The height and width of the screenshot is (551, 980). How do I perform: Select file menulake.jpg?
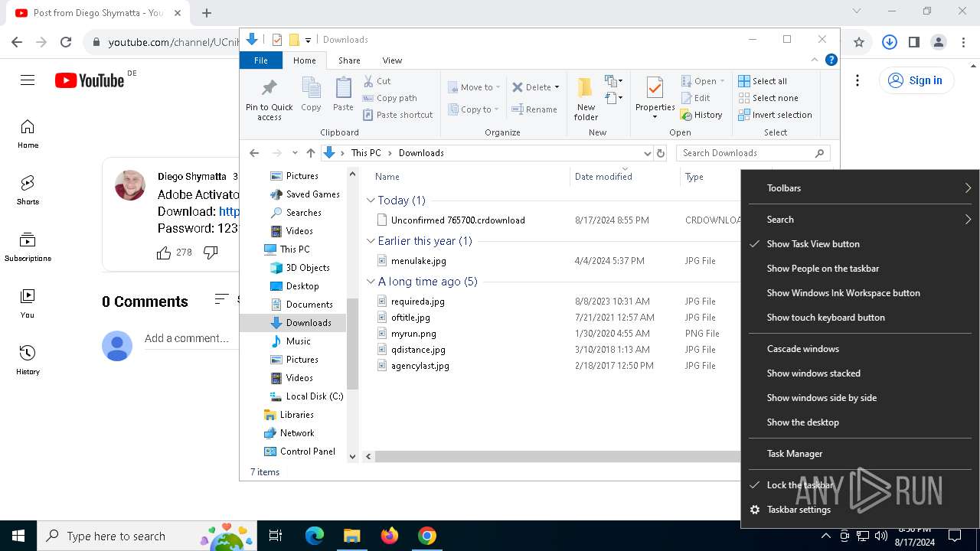coord(418,261)
